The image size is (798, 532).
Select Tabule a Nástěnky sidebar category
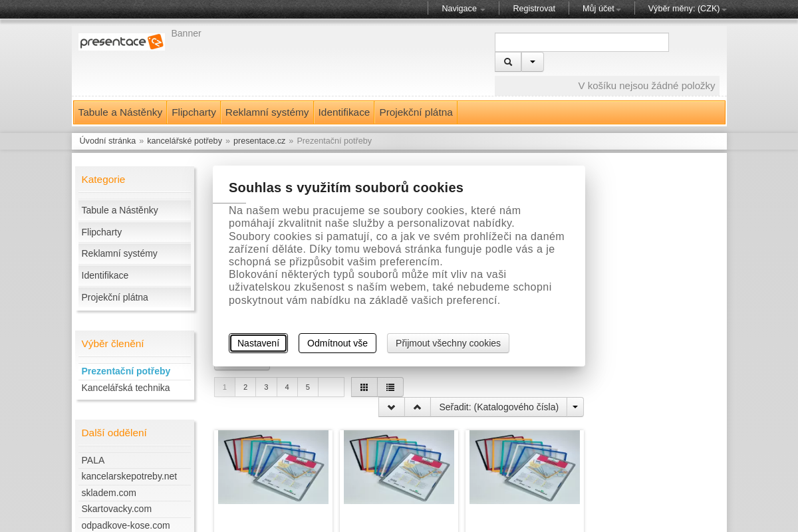click(134, 210)
